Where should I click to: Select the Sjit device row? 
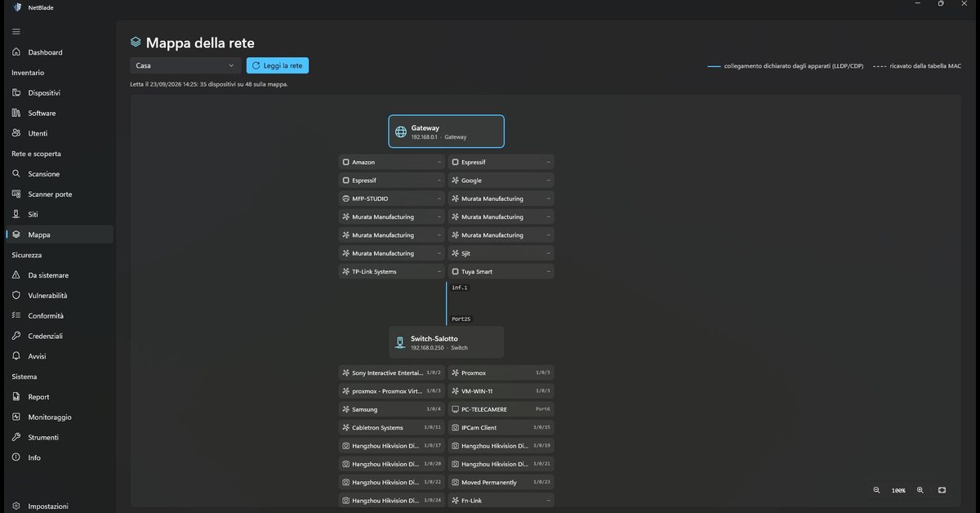(x=501, y=253)
